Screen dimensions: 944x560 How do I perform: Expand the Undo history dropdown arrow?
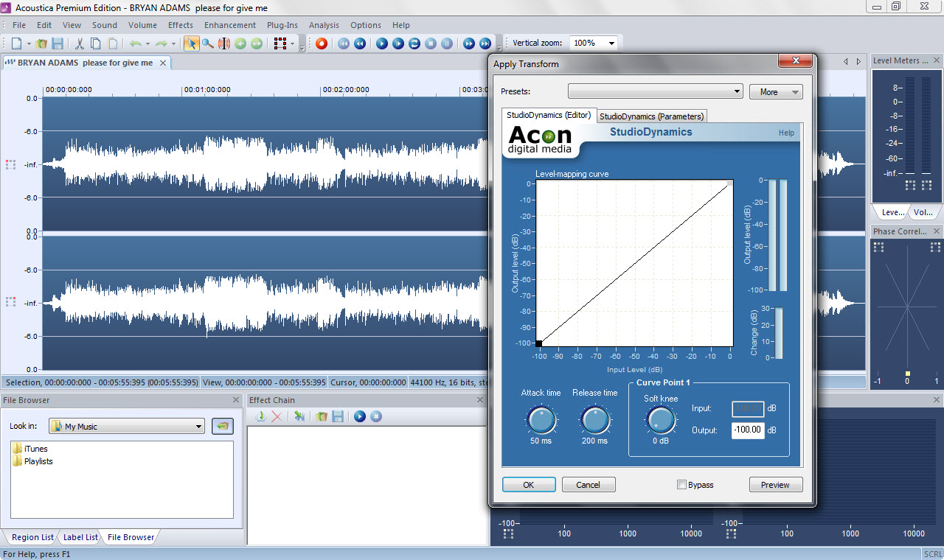147,43
